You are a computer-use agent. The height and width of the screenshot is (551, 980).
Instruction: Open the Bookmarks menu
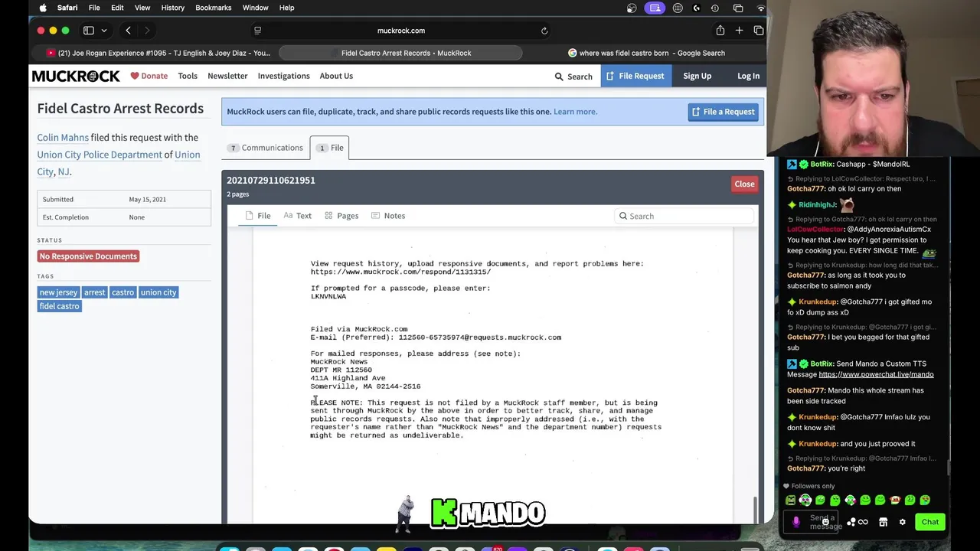[213, 8]
